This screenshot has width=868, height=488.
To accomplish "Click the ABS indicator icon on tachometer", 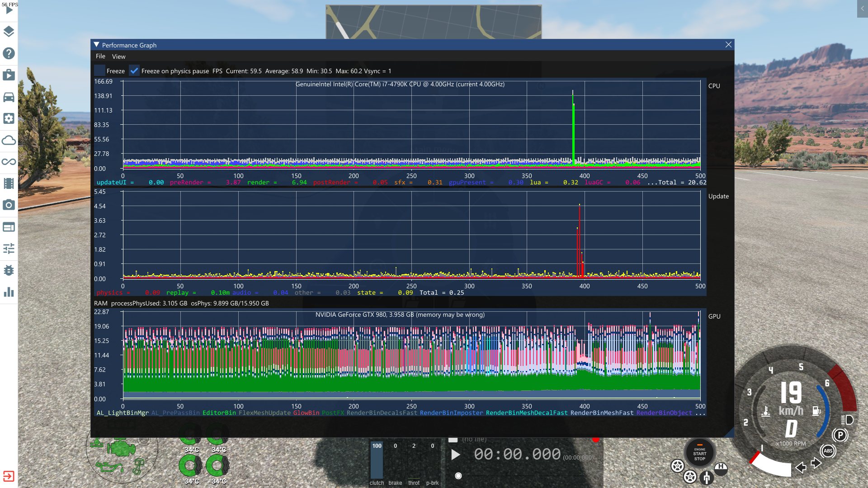I will tap(828, 451).
